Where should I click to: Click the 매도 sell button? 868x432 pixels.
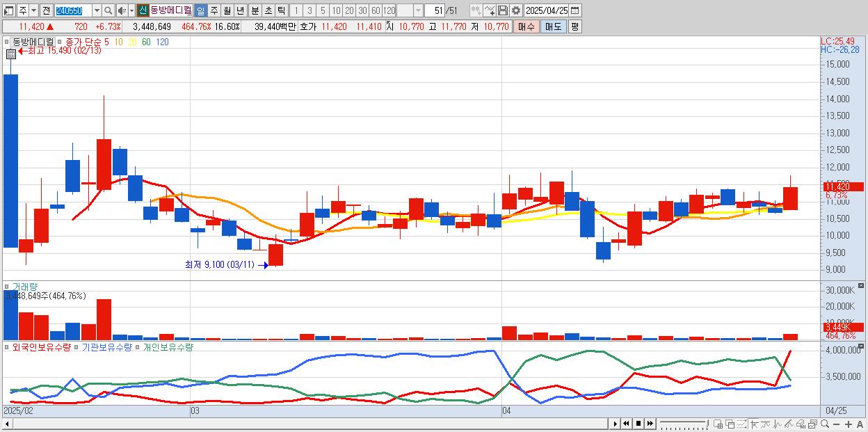point(554,26)
